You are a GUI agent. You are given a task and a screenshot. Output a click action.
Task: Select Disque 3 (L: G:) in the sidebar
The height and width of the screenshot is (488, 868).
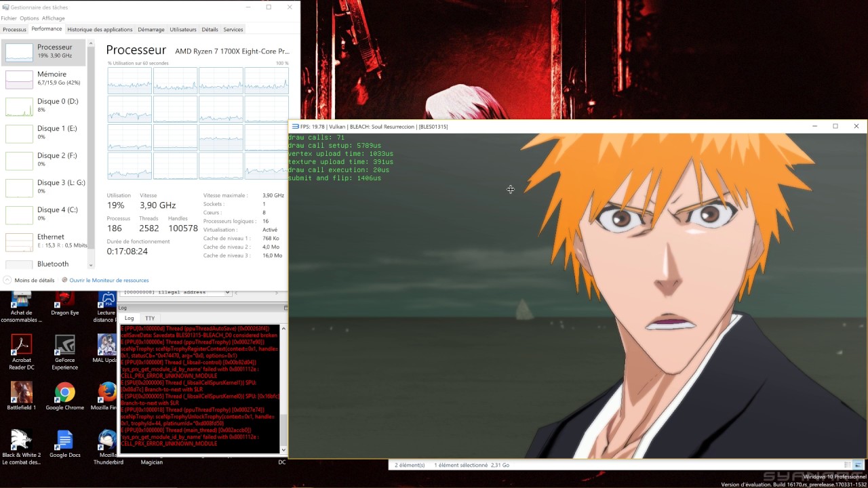(x=44, y=188)
